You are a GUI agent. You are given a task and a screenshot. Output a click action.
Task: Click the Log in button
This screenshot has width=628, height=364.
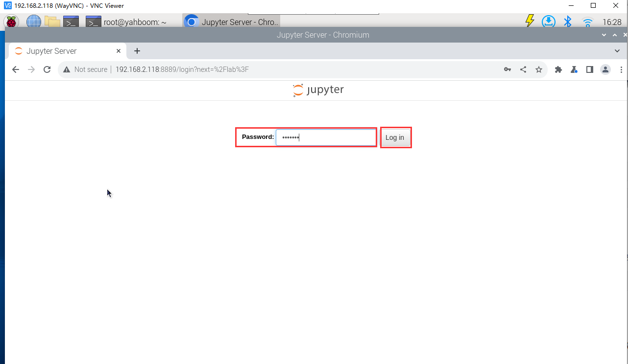click(x=395, y=137)
